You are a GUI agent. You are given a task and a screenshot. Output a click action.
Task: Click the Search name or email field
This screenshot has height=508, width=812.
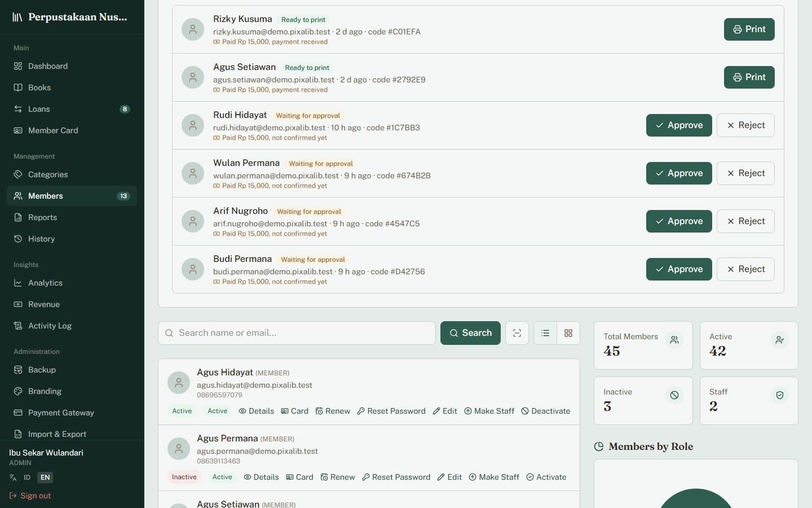point(297,333)
